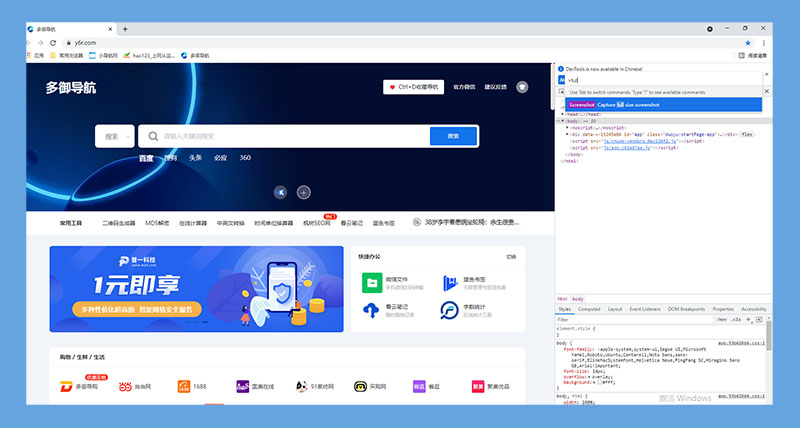Open a new browser tab with plus
Image resolution: width=800 pixels, height=428 pixels.
click(125, 29)
